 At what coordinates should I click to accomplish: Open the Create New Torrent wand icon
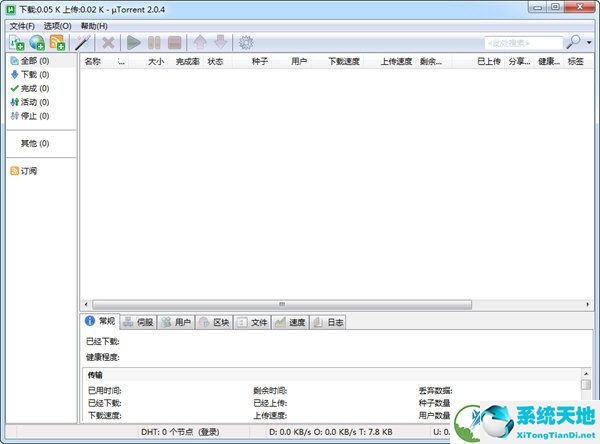pyautogui.click(x=83, y=42)
